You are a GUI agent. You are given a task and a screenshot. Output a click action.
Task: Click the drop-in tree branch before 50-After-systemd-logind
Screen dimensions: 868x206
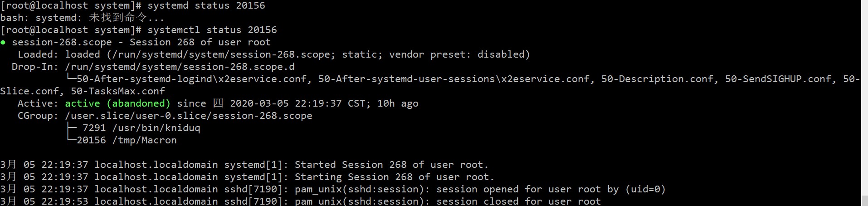(x=71, y=78)
